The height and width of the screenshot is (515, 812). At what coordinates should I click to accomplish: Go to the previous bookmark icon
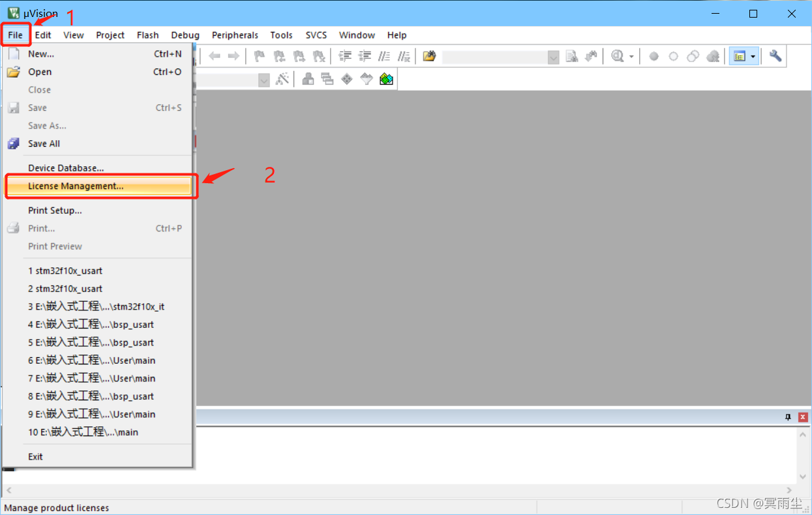tap(279, 57)
